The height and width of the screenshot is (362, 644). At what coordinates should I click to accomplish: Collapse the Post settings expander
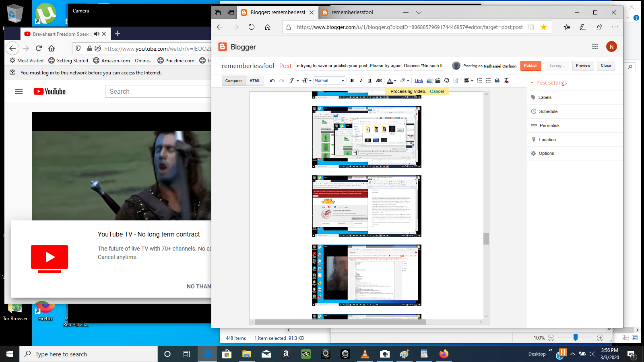[532, 83]
